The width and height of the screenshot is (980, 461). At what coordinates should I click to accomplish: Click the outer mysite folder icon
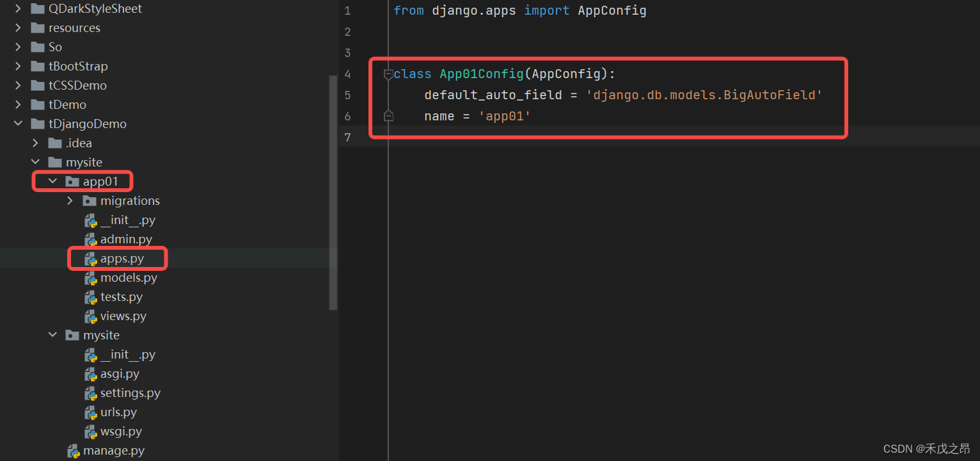(x=55, y=163)
